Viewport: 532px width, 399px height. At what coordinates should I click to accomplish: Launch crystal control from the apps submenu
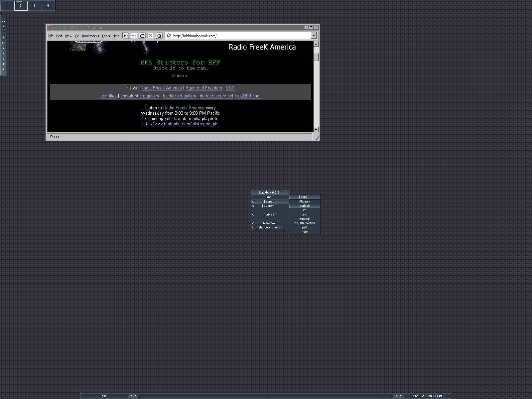(305, 223)
